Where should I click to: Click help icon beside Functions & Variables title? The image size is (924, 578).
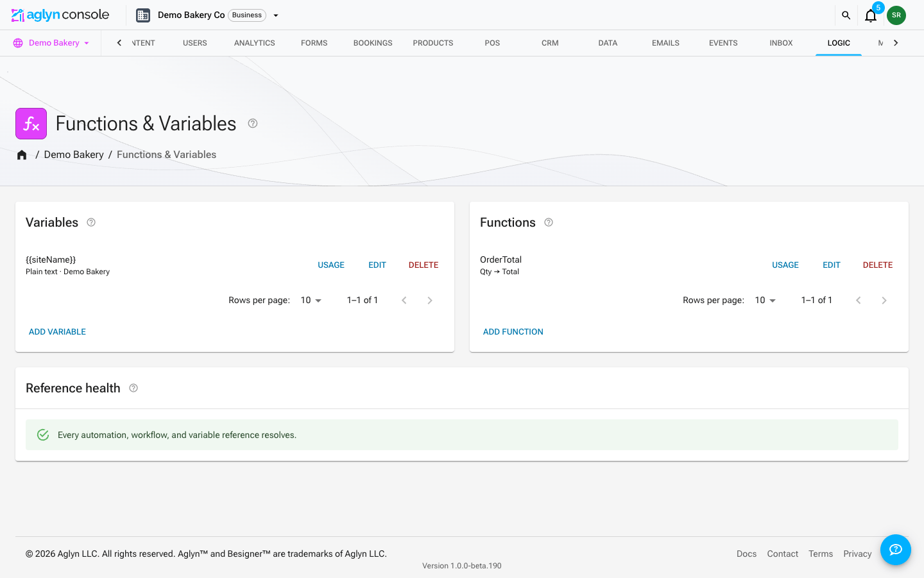(x=253, y=123)
